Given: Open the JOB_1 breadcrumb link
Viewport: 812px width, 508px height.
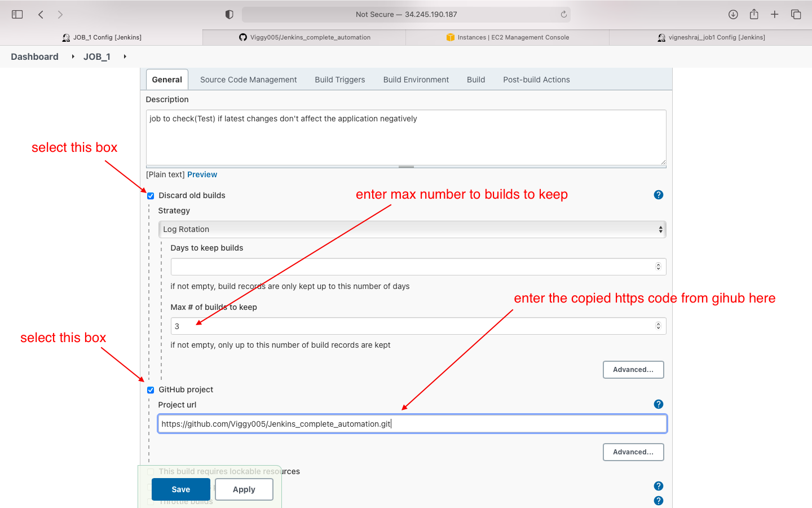Looking at the screenshot, I should [x=97, y=56].
